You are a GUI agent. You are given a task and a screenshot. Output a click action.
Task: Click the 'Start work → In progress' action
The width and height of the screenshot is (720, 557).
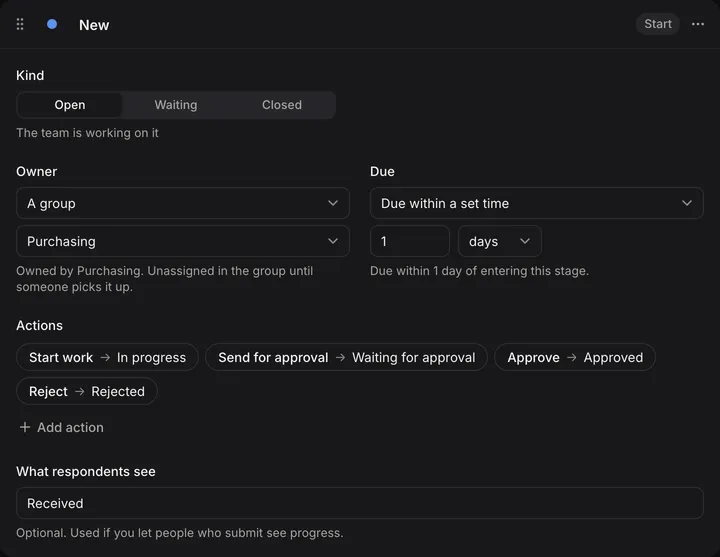[107, 357]
